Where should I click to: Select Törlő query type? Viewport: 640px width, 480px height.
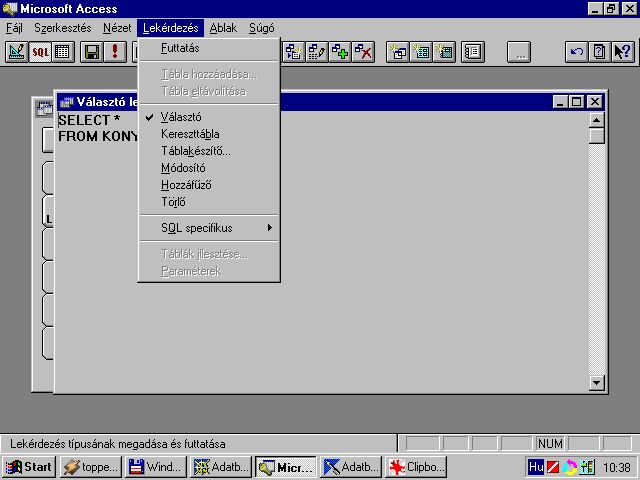[209, 202]
